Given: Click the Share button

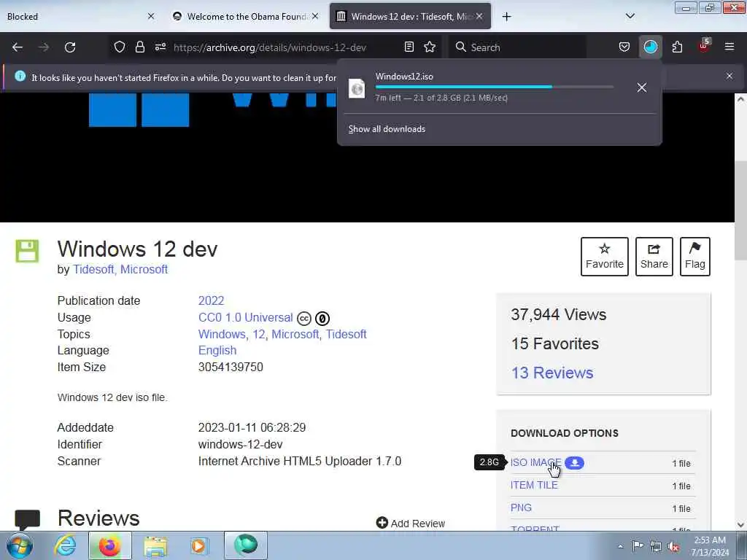Looking at the screenshot, I should (x=654, y=257).
